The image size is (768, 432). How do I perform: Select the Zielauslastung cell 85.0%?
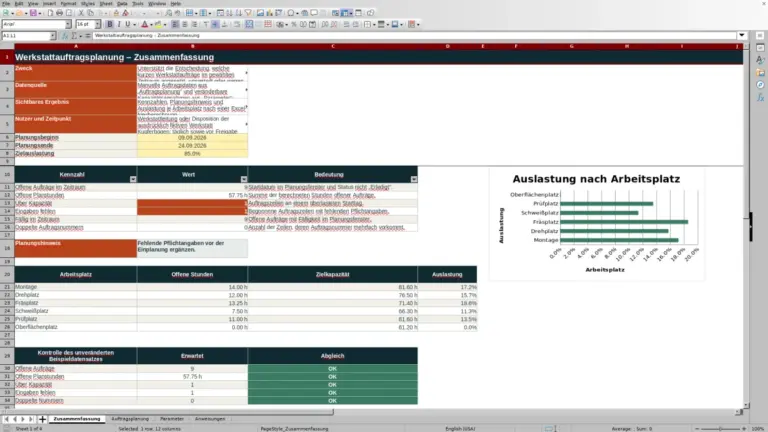(192, 153)
